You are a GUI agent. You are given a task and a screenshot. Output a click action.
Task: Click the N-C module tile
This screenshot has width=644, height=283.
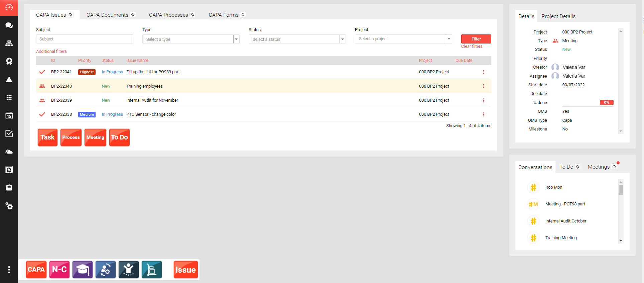pos(59,270)
